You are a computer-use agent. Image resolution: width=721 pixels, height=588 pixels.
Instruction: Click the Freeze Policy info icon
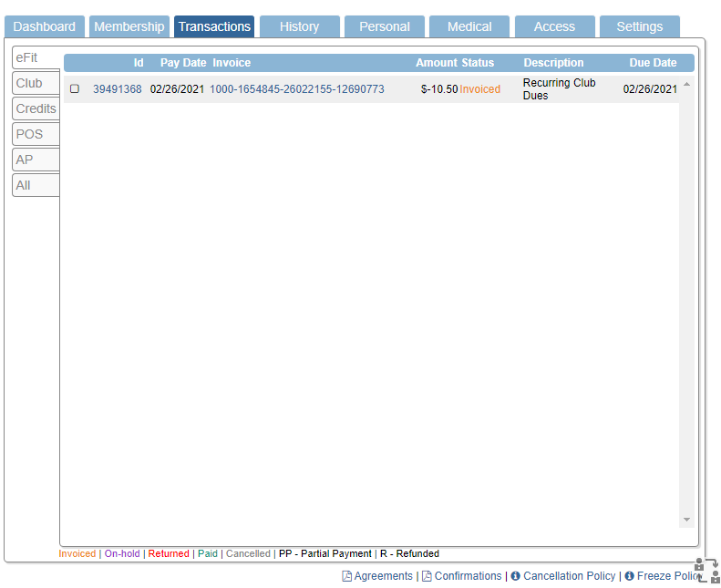630,576
